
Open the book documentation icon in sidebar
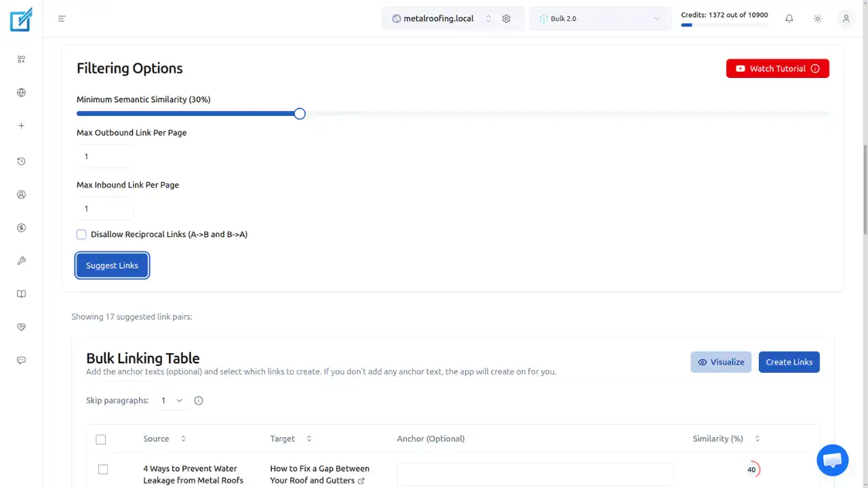(21, 294)
